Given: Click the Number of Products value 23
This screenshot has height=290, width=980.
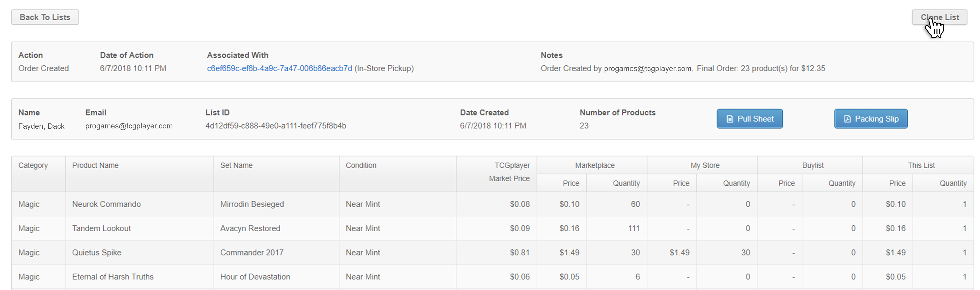Looking at the screenshot, I should [584, 126].
